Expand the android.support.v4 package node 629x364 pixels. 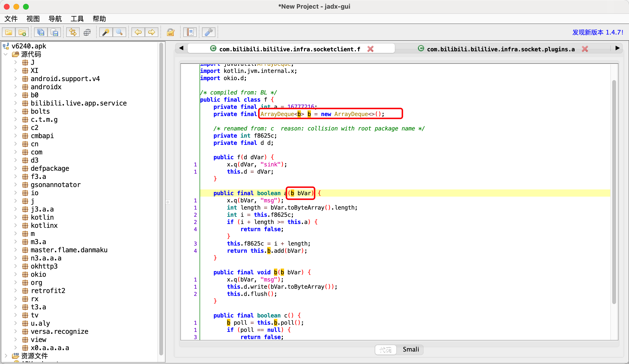coord(16,79)
